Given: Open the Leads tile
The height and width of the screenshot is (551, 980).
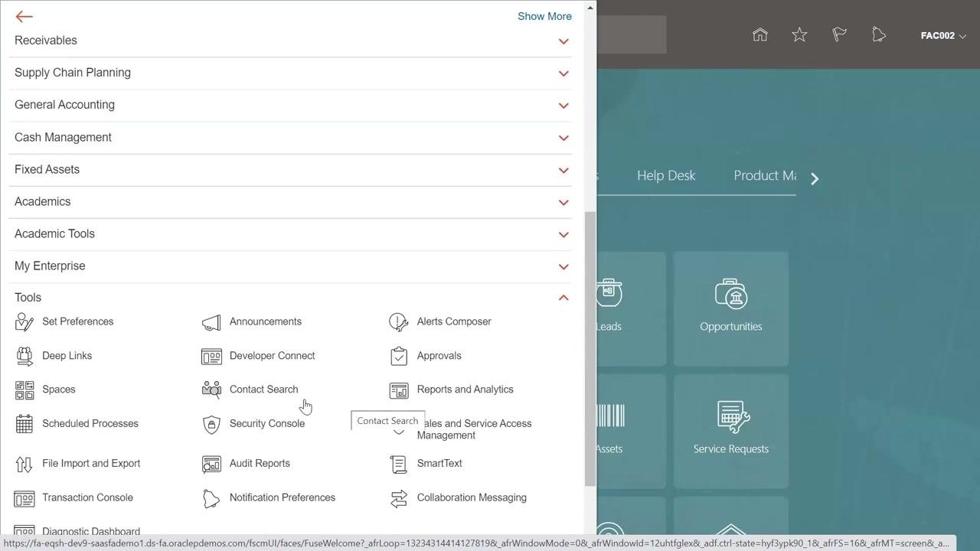Looking at the screenshot, I should point(631,308).
